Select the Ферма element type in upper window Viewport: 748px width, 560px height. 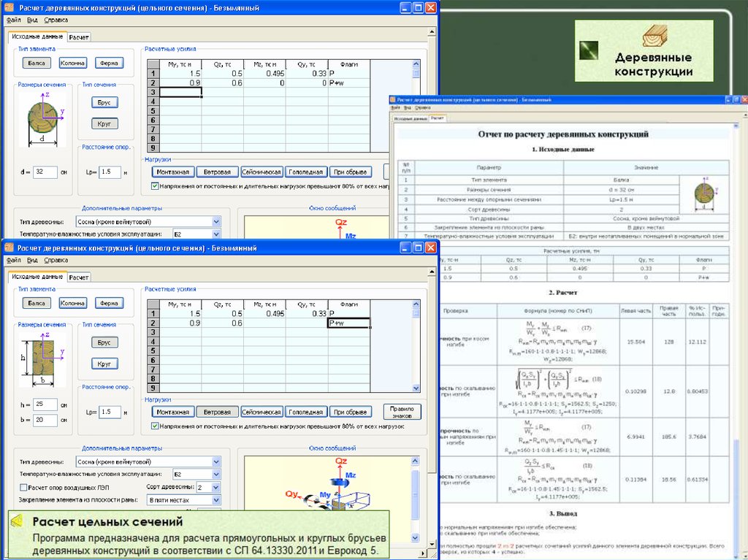pos(109,63)
